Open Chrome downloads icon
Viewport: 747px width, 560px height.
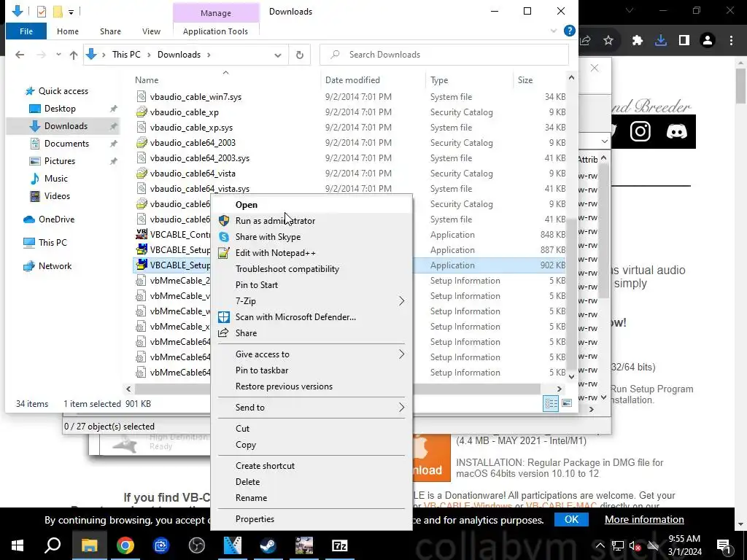pyautogui.click(x=661, y=41)
